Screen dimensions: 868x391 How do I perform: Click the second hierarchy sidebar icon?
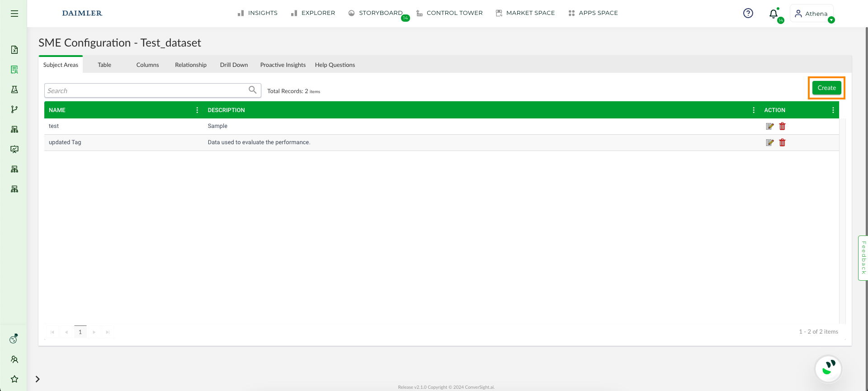14,169
